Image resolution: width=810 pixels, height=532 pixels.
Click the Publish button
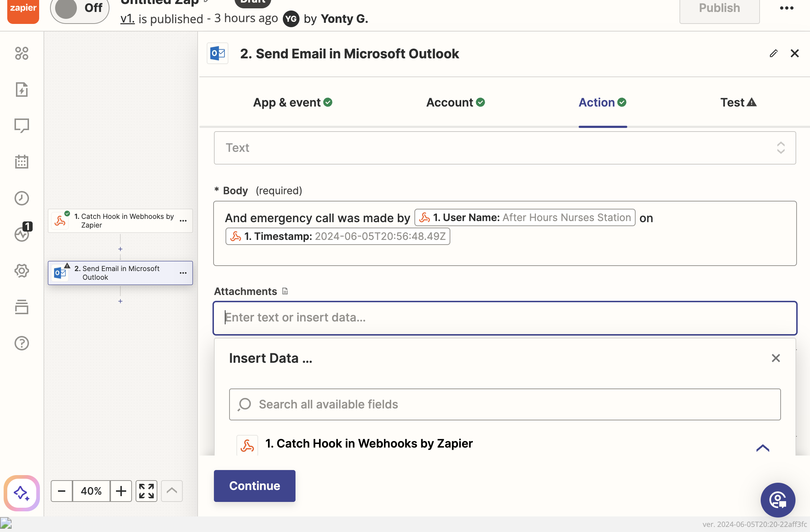(719, 11)
